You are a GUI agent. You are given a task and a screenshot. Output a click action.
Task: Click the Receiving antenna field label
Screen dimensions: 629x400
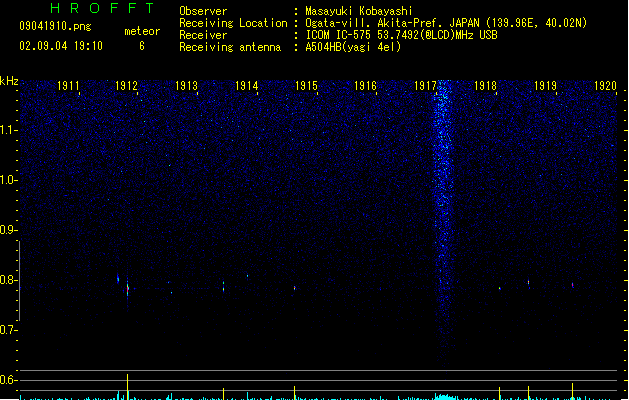pos(230,47)
